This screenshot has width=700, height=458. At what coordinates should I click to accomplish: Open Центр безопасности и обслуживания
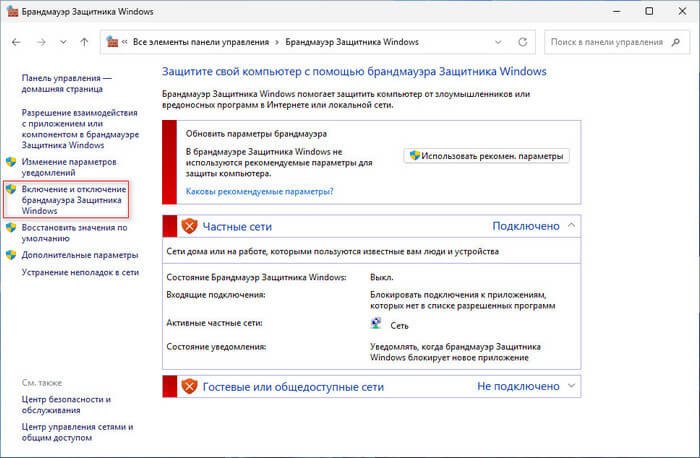(66, 405)
